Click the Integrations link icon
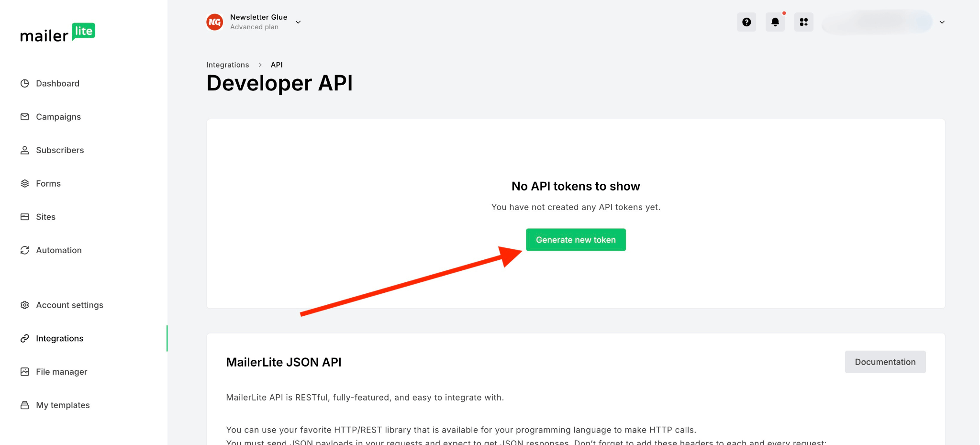980x445 pixels. [x=25, y=338]
